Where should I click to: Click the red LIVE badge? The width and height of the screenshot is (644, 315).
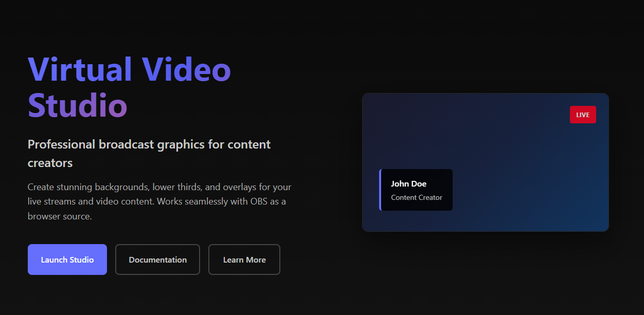pos(583,115)
